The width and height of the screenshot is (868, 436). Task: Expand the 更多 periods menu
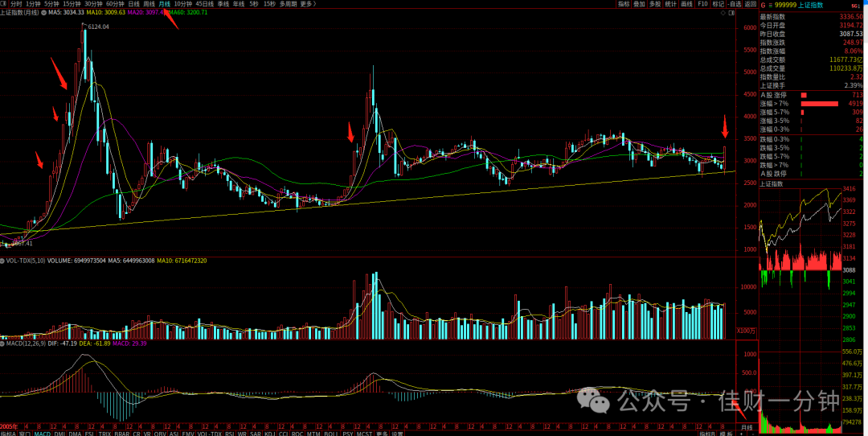309,4
